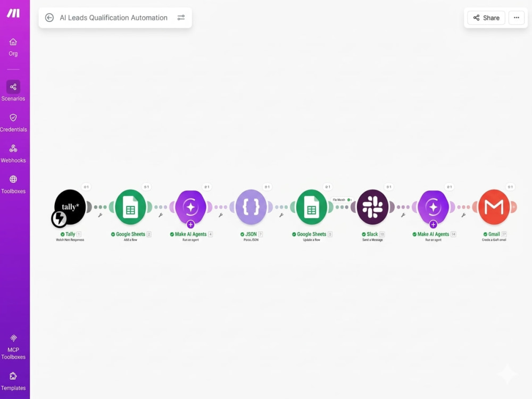Click Google Sheets label under Update a Row module
532x399 pixels.
coord(311,234)
